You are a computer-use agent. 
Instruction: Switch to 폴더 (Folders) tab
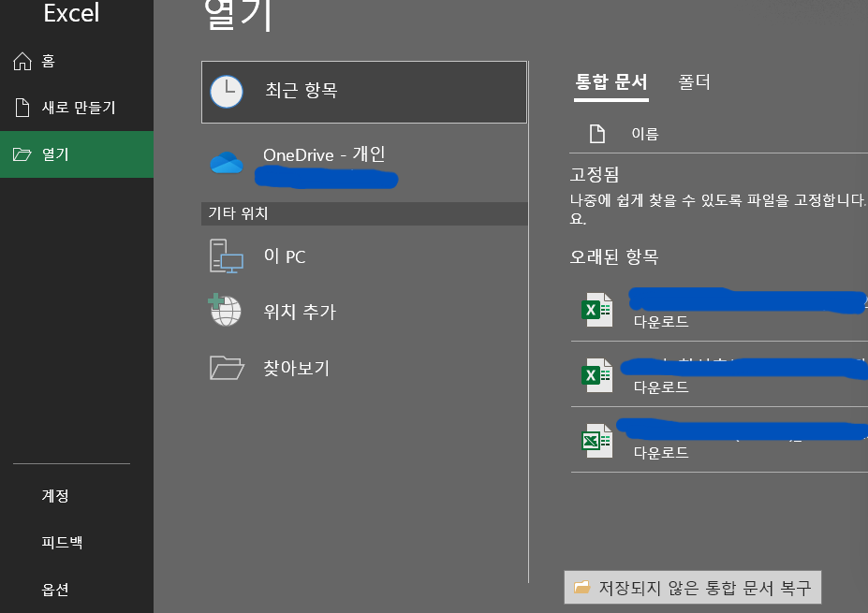coord(694,82)
